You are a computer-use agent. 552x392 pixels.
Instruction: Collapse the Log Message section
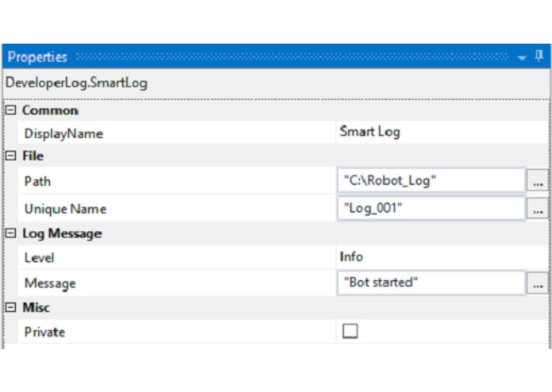[x=10, y=233]
